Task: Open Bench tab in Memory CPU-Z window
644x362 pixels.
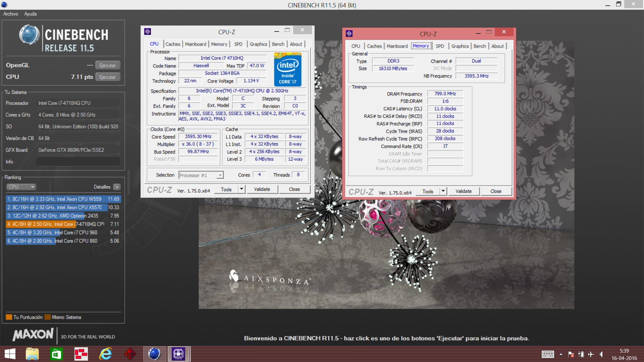Action: (480, 46)
